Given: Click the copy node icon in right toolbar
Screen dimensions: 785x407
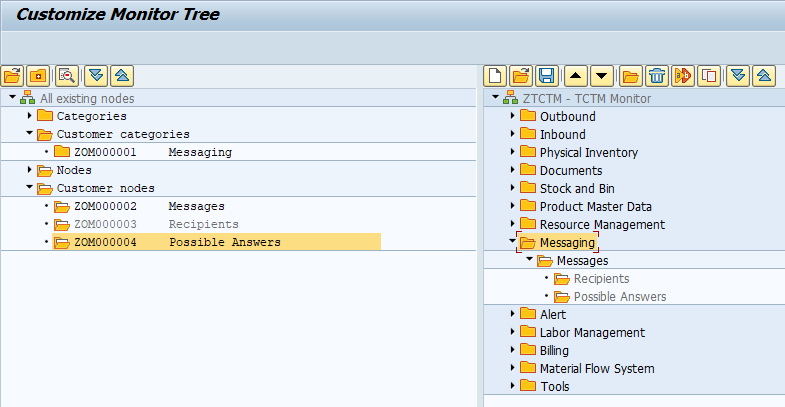Looking at the screenshot, I should (709, 75).
